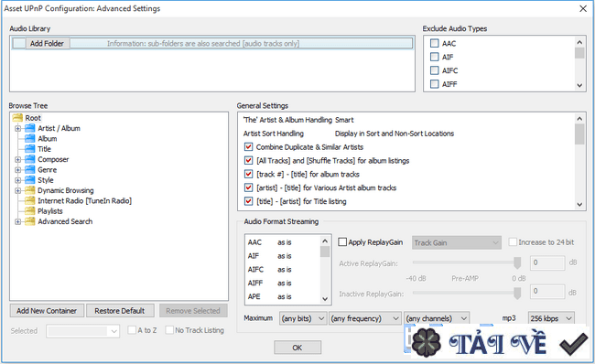Exclude the AIFF audio type

tap(435, 84)
